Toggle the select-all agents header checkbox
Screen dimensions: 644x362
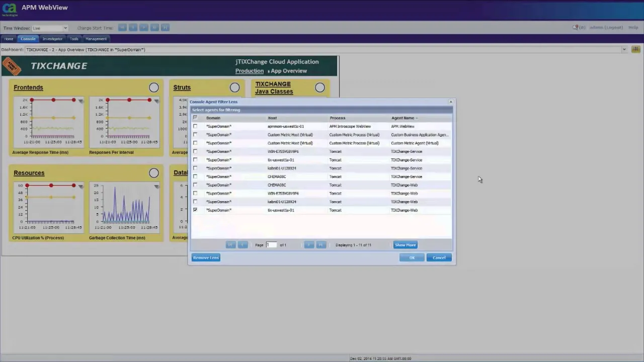[x=195, y=118]
